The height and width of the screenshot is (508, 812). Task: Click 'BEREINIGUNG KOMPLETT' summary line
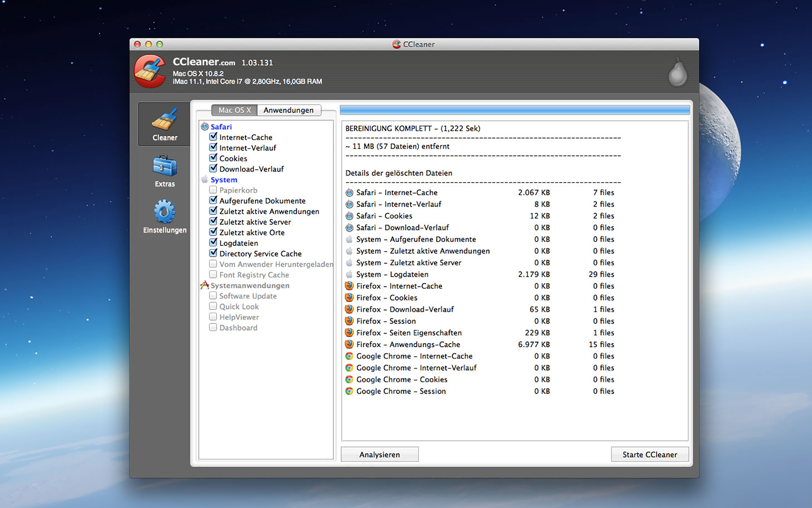click(413, 128)
